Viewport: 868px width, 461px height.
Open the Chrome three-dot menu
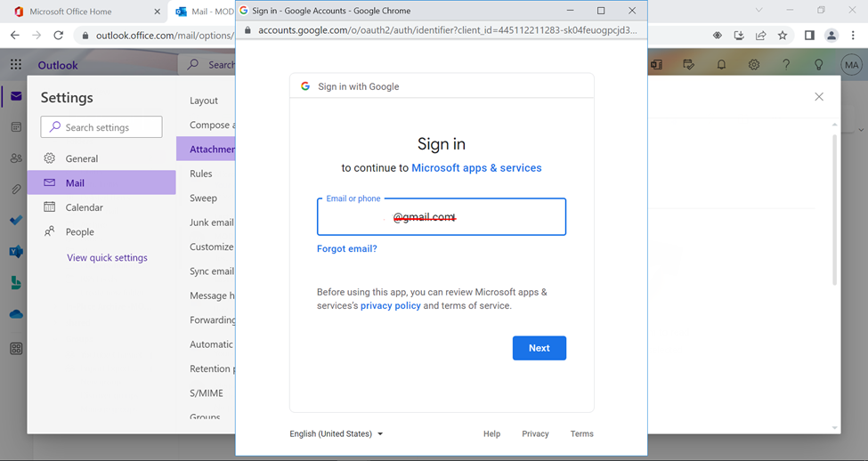click(x=853, y=36)
